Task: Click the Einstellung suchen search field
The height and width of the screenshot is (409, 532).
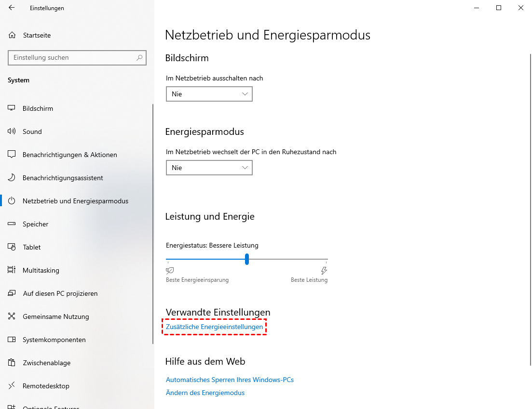Action: tap(72, 58)
